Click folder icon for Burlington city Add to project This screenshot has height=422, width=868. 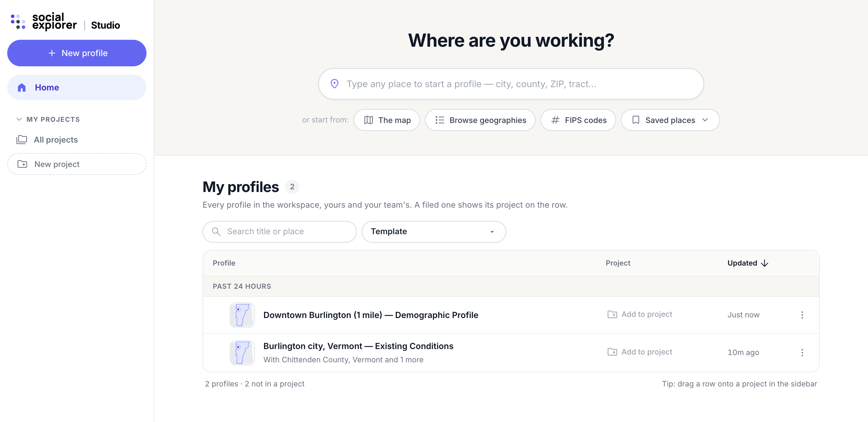pos(612,352)
